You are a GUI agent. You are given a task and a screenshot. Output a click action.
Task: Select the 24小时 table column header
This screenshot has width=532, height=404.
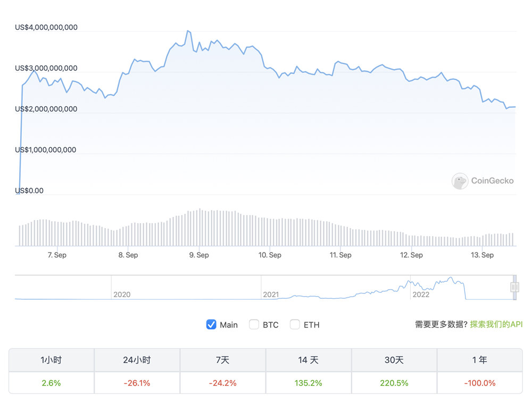pyautogui.click(x=137, y=360)
